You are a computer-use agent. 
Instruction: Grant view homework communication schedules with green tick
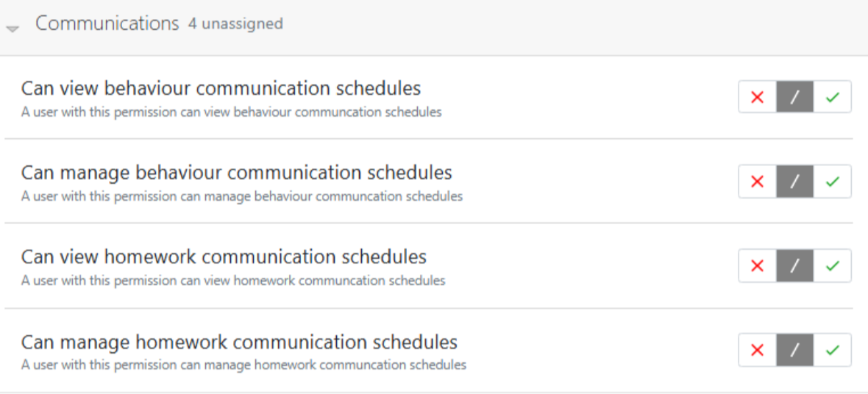[833, 266]
